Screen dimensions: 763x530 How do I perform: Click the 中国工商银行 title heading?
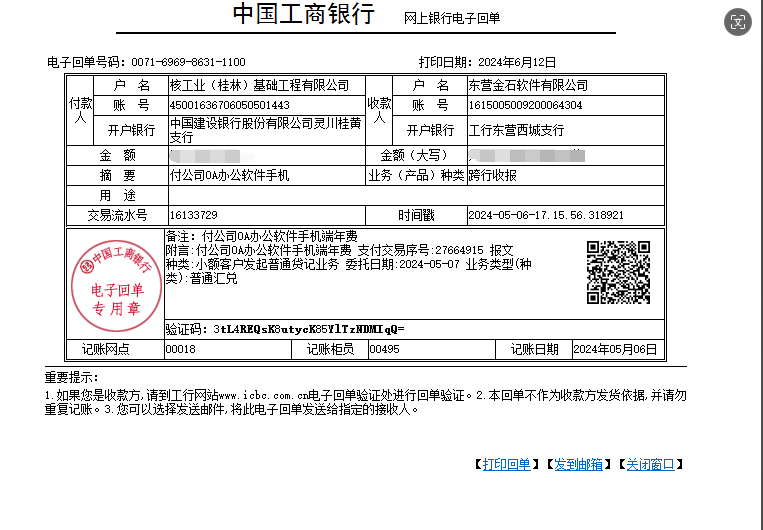point(304,14)
